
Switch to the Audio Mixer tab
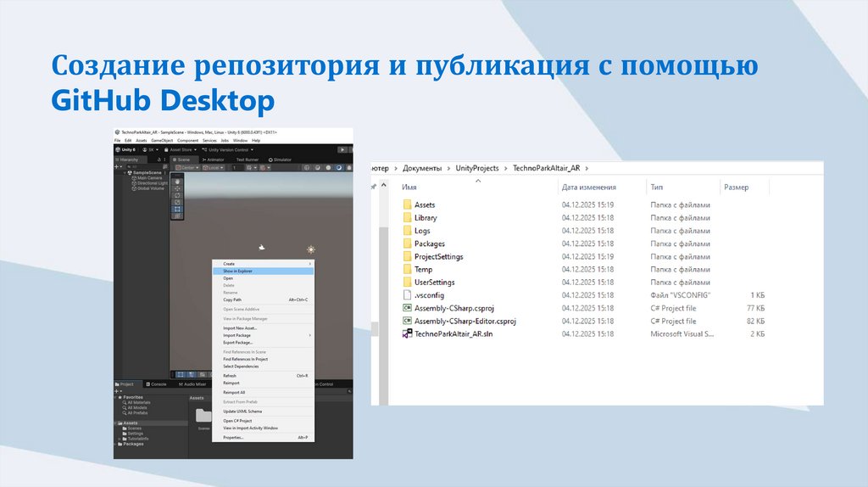point(192,384)
